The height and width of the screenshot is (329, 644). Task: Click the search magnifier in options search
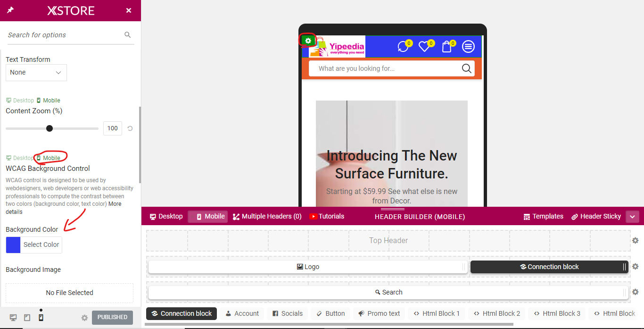click(127, 35)
